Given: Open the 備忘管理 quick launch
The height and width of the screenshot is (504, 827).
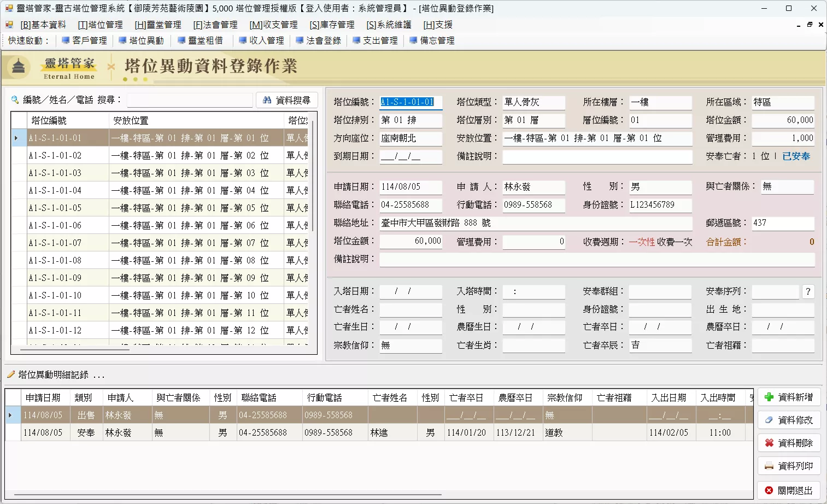Looking at the screenshot, I should (432, 40).
